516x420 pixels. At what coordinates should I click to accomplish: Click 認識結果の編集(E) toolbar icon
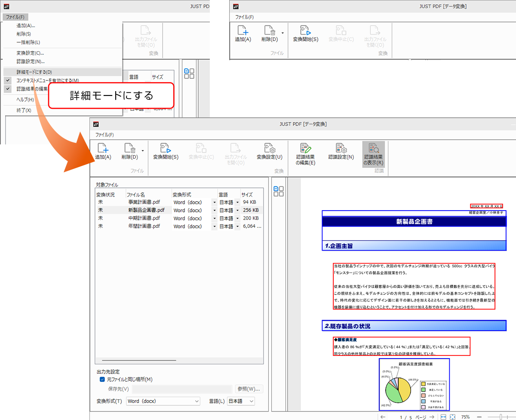[x=305, y=148]
